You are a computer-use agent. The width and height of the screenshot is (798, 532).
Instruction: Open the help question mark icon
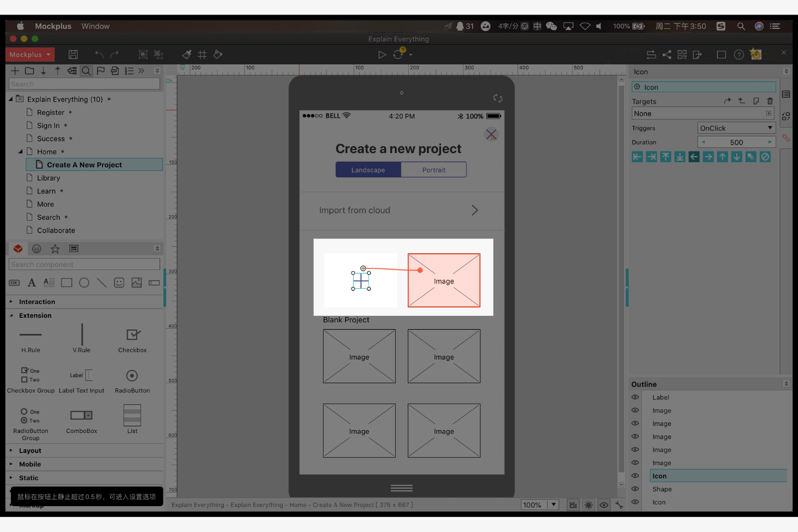click(x=739, y=54)
